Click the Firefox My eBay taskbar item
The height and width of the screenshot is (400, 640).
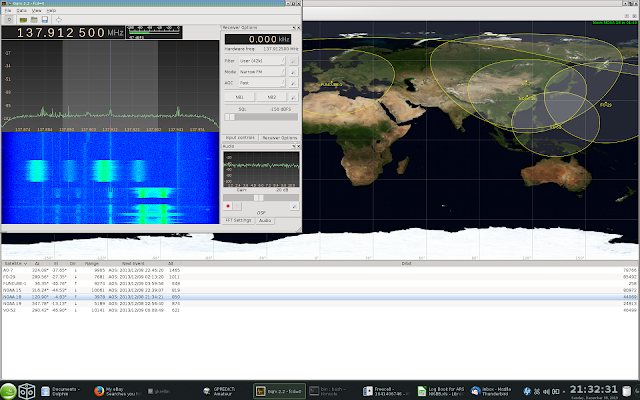[117, 390]
